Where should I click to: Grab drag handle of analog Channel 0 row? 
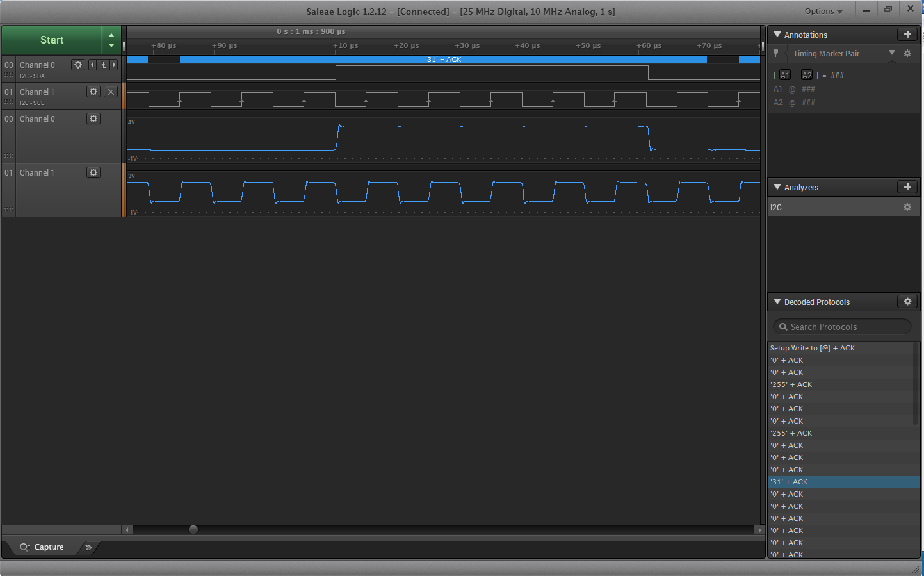[x=9, y=156]
